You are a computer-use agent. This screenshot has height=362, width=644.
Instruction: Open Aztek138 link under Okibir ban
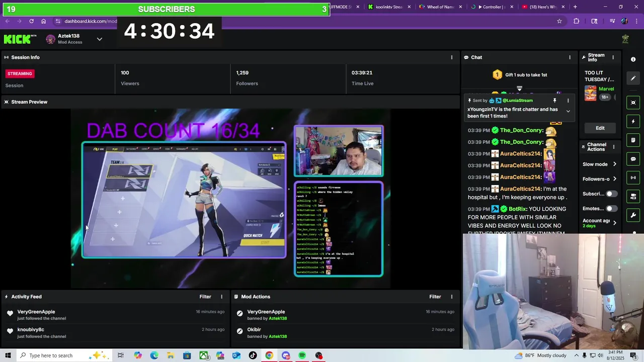(x=278, y=336)
